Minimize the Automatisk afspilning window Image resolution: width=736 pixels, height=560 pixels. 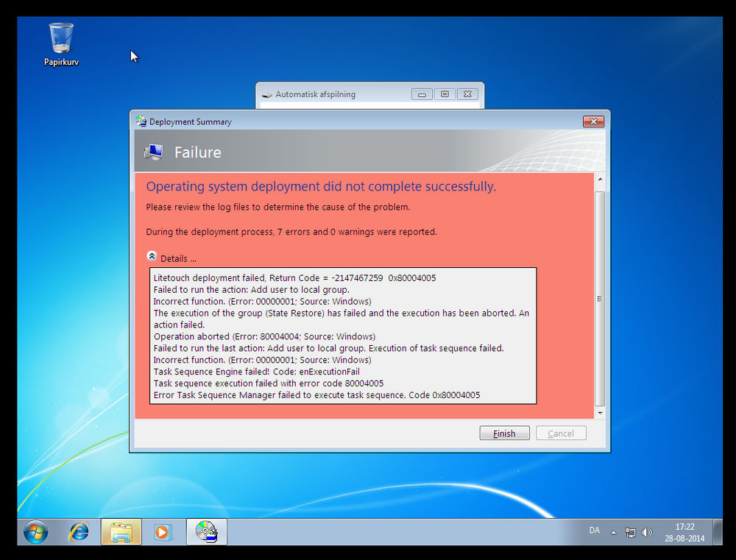tap(422, 94)
